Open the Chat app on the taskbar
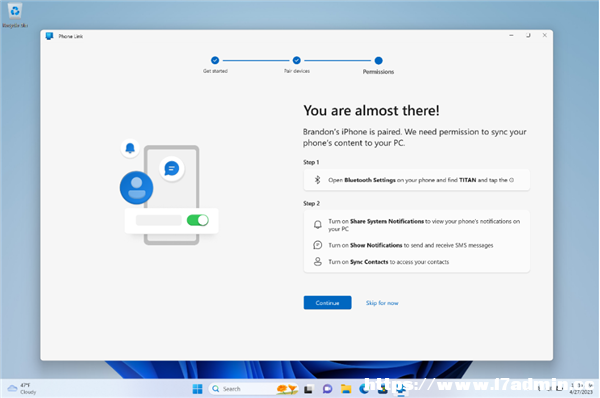 pyautogui.click(x=327, y=389)
